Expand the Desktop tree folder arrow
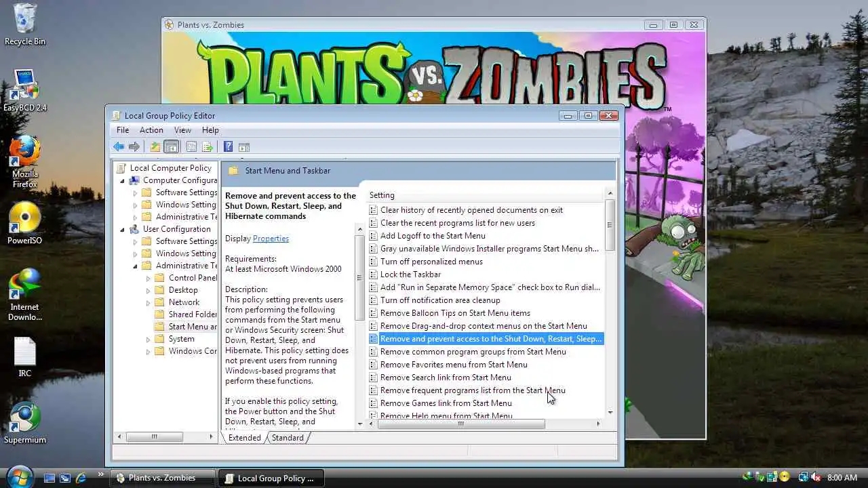Viewport: 868px width, 488px height. tap(148, 290)
